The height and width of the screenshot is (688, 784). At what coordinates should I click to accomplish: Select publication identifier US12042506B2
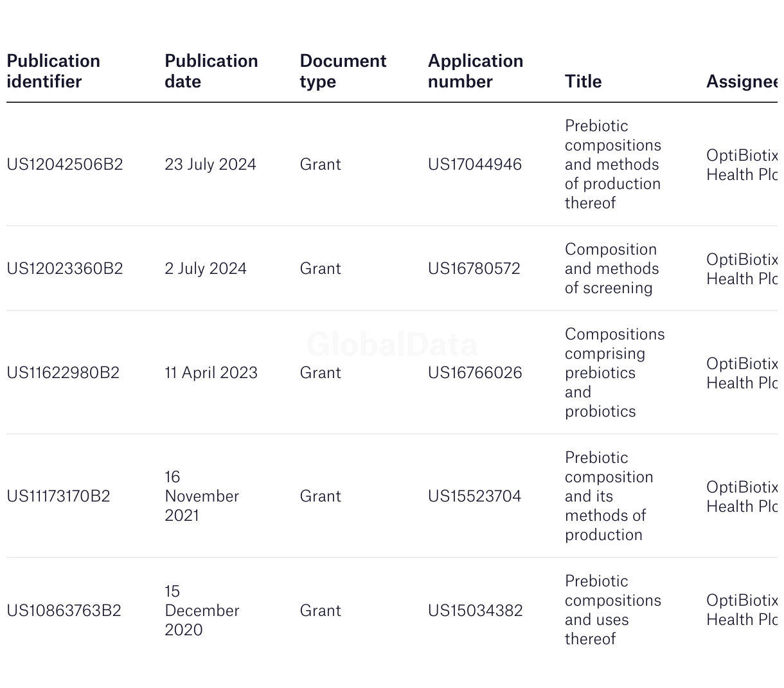(65, 165)
